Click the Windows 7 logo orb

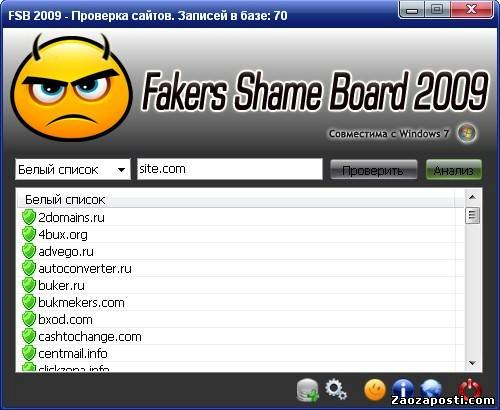click(x=467, y=133)
